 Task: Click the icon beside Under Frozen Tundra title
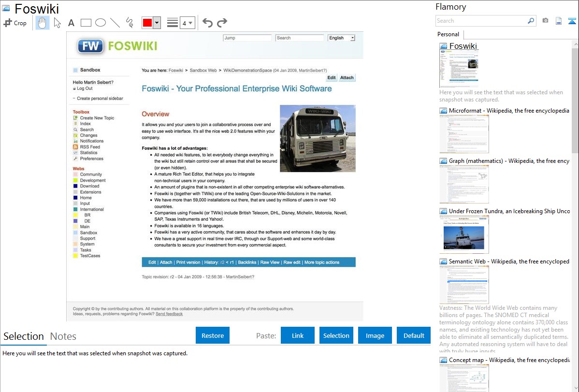pos(443,211)
